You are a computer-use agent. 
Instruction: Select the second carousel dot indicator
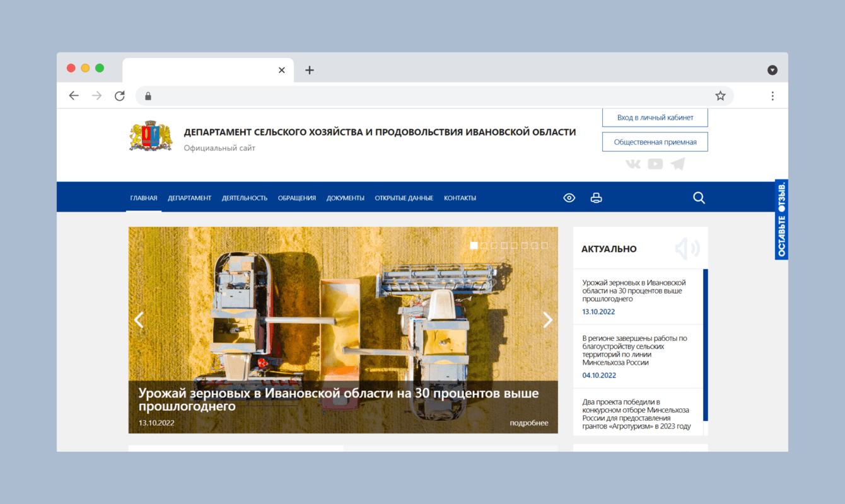(x=483, y=246)
